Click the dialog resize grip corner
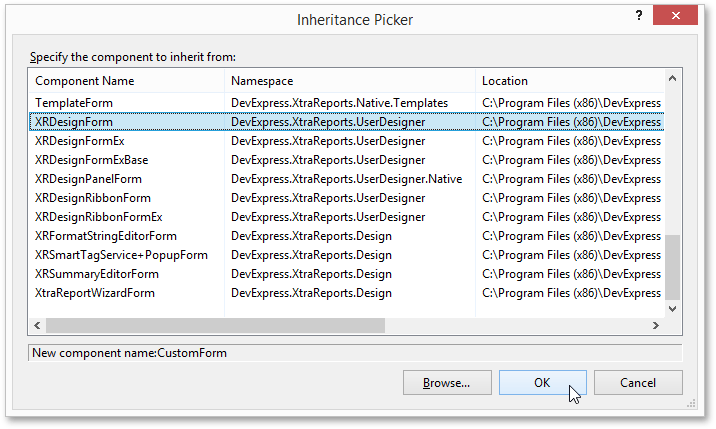 point(691,403)
